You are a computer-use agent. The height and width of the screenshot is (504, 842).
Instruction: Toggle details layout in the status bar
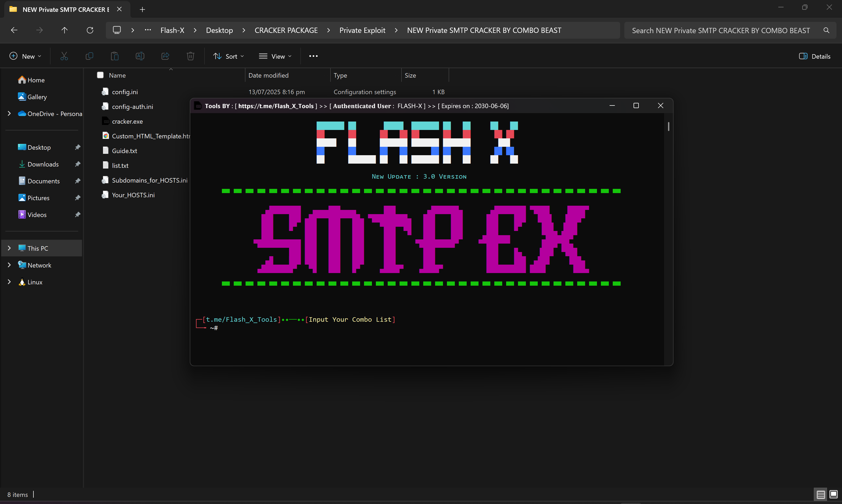[820, 495]
